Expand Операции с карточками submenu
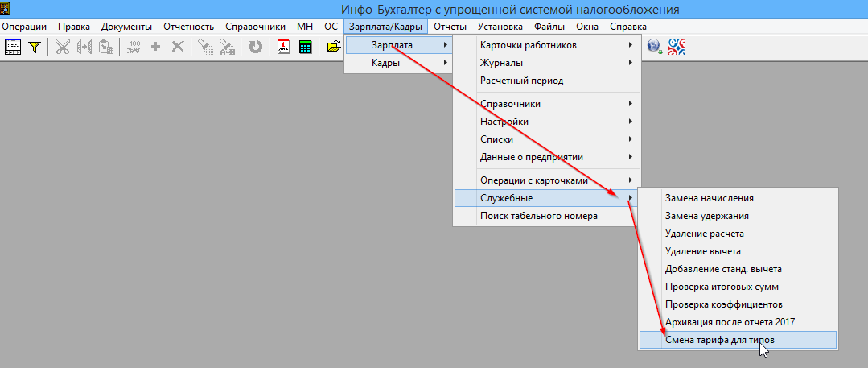This screenshot has width=868, height=368. [546, 180]
